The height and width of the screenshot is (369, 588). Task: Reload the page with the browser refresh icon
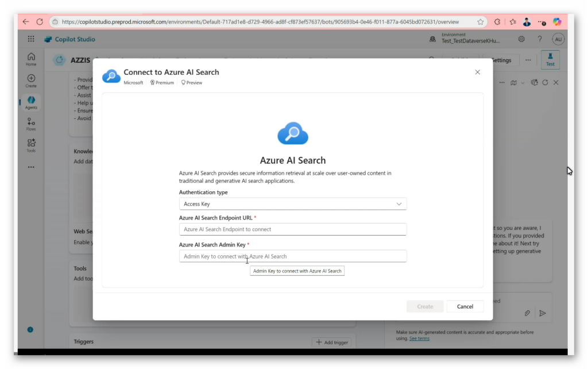click(40, 22)
